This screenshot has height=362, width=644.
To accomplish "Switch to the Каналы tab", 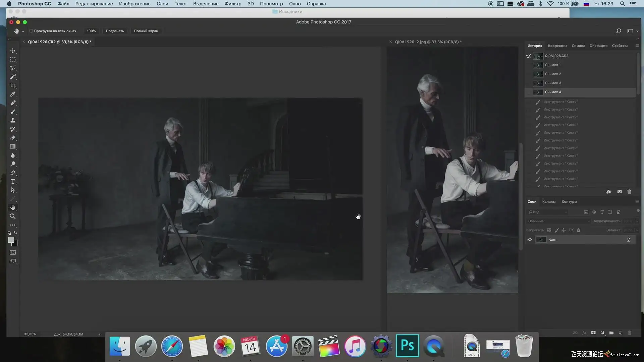I will (x=549, y=201).
